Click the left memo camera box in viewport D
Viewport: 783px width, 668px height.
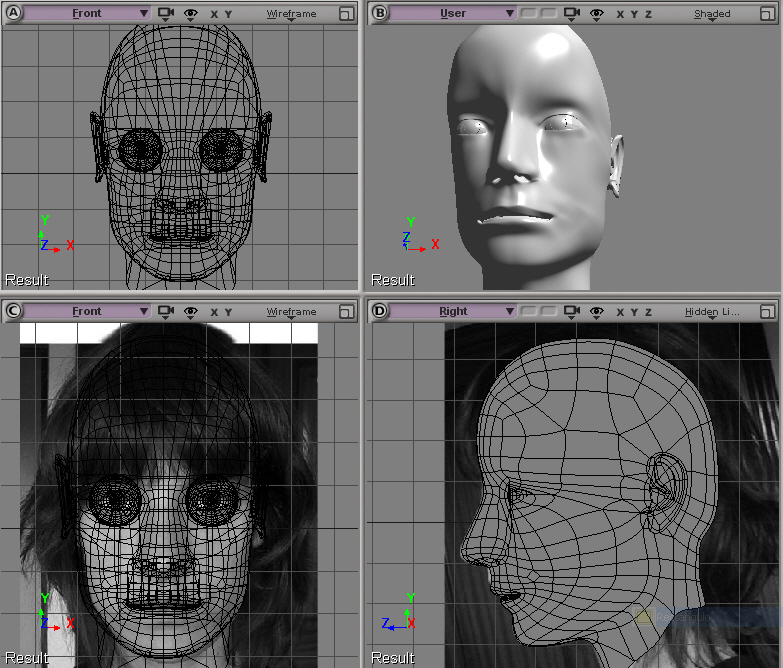click(x=528, y=311)
